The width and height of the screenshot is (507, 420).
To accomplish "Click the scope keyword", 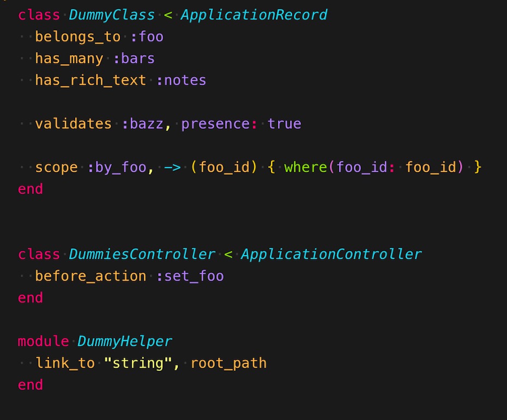I will click(56, 167).
